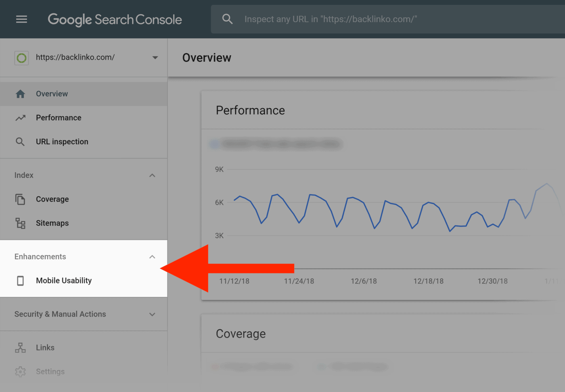565x392 pixels.
Task: Click the 12/30/18 date label
Action: [492, 281]
